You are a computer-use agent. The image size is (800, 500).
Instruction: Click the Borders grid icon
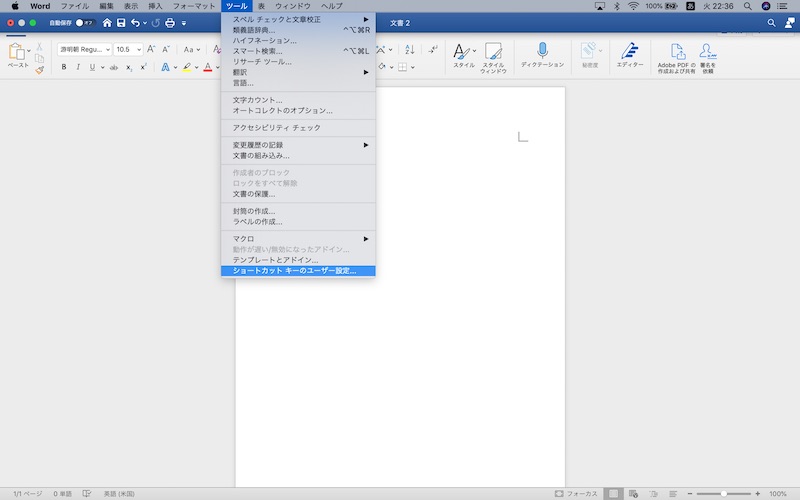point(403,67)
